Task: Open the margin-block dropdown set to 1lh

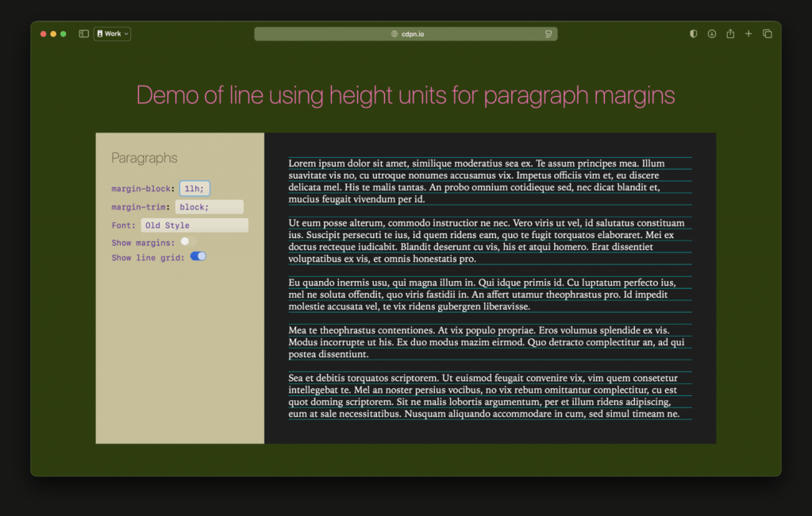Action: (x=194, y=189)
